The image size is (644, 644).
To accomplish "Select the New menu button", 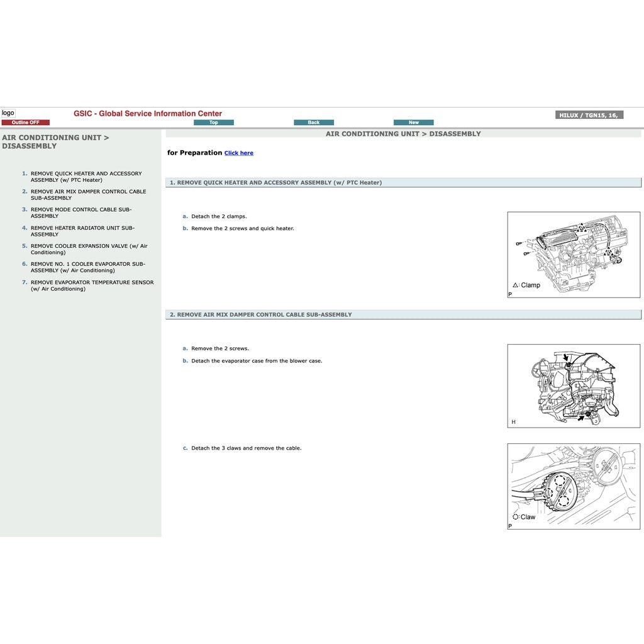I will (413, 122).
